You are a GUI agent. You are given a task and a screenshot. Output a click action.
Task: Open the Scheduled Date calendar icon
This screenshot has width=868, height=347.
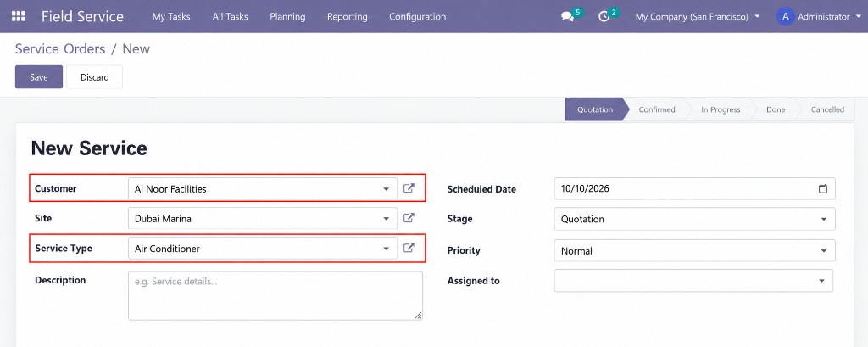[x=822, y=188]
